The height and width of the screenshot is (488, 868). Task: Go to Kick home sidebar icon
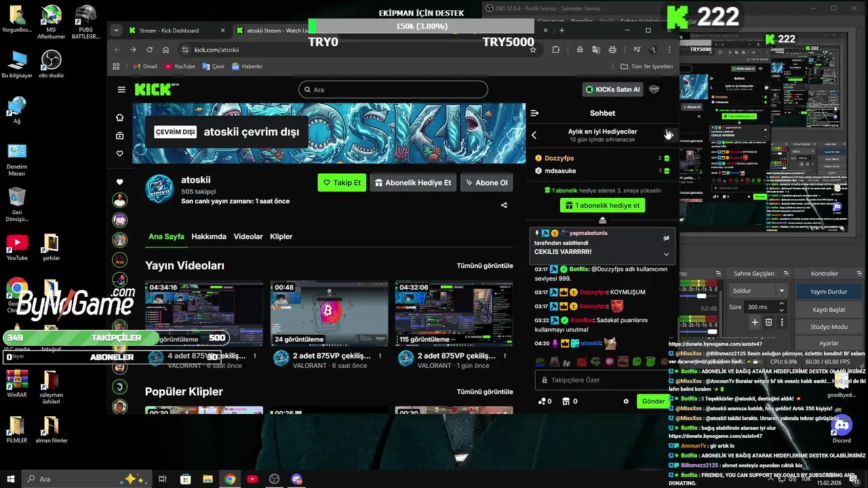point(120,117)
